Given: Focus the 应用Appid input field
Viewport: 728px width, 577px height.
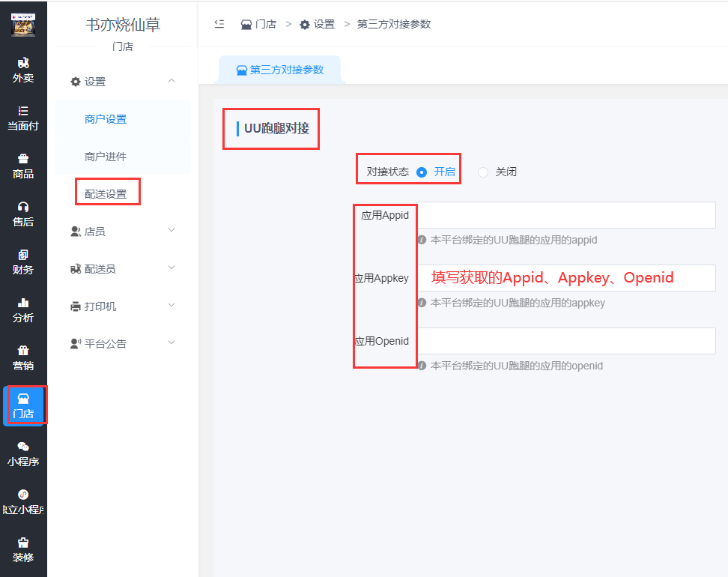Looking at the screenshot, I should coord(566,215).
